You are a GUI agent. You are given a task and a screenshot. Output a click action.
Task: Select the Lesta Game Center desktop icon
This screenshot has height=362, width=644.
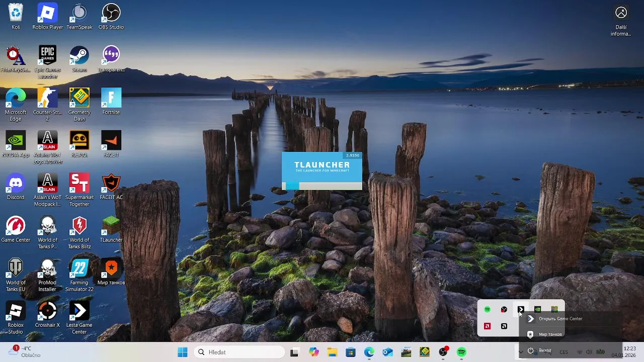tap(79, 318)
